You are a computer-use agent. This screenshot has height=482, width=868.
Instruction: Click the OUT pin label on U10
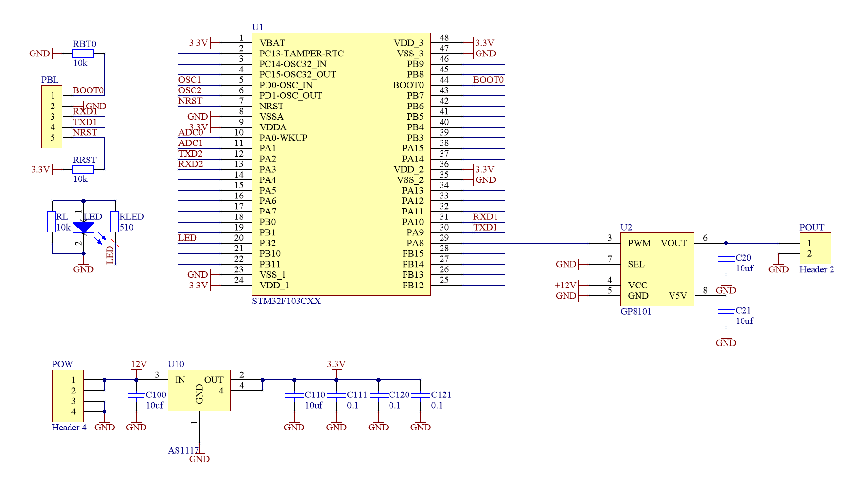point(214,380)
